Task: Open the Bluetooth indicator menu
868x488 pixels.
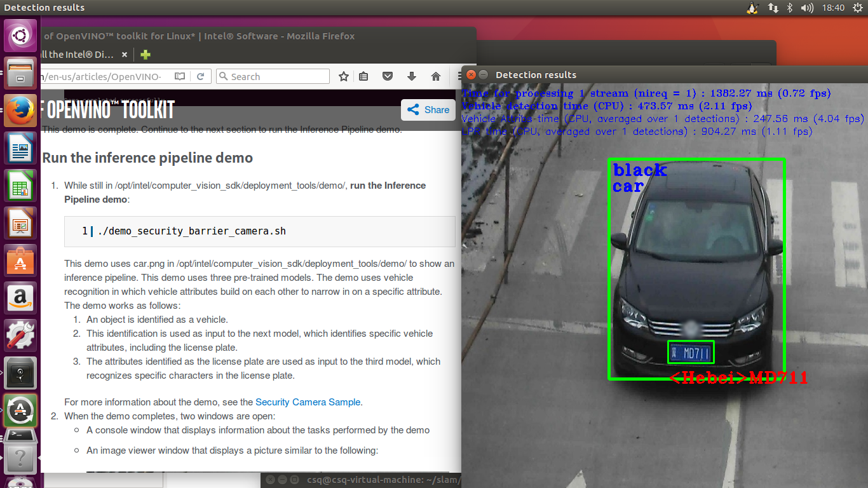Action: [790, 8]
